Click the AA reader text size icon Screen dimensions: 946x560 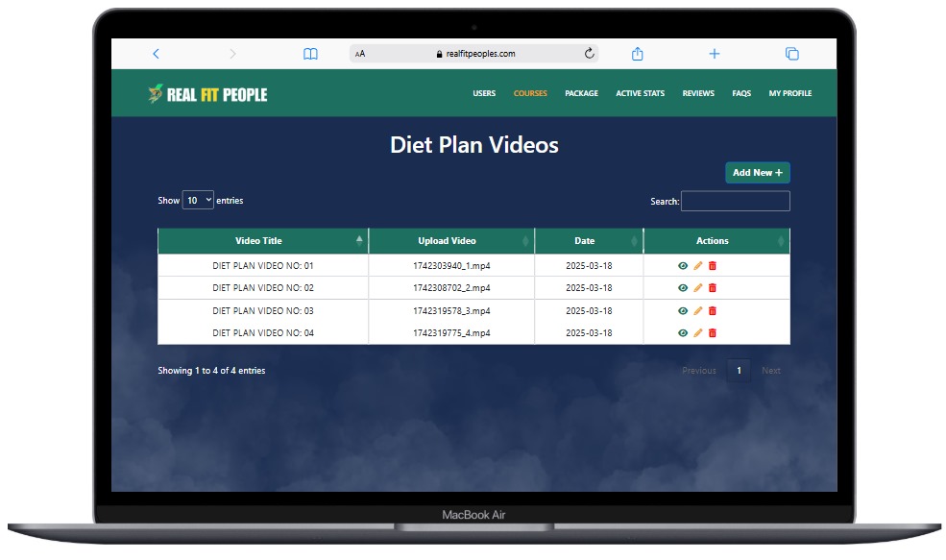(x=360, y=54)
